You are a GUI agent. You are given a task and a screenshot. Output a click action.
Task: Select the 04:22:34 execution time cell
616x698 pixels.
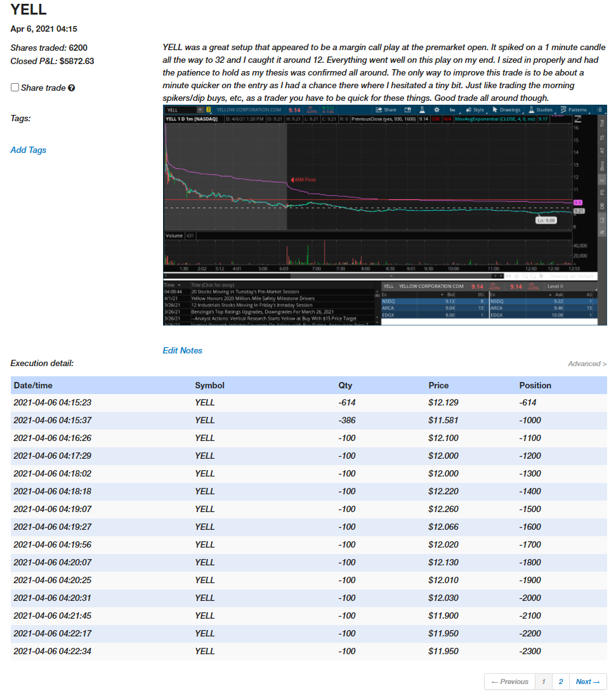pos(53,651)
